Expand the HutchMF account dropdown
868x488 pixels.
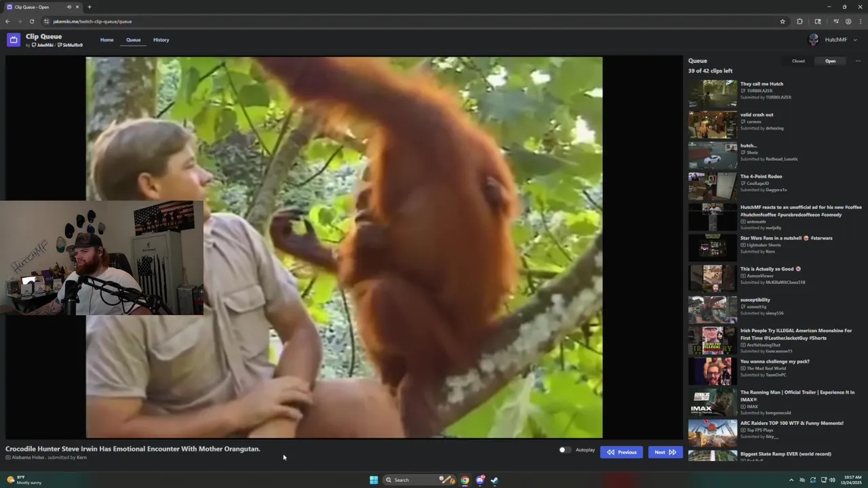click(x=855, y=40)
